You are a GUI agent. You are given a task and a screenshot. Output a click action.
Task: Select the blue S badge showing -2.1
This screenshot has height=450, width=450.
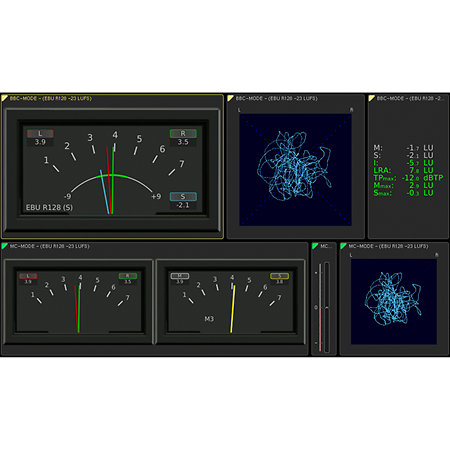pyautogui.click(x=183, y=196)
